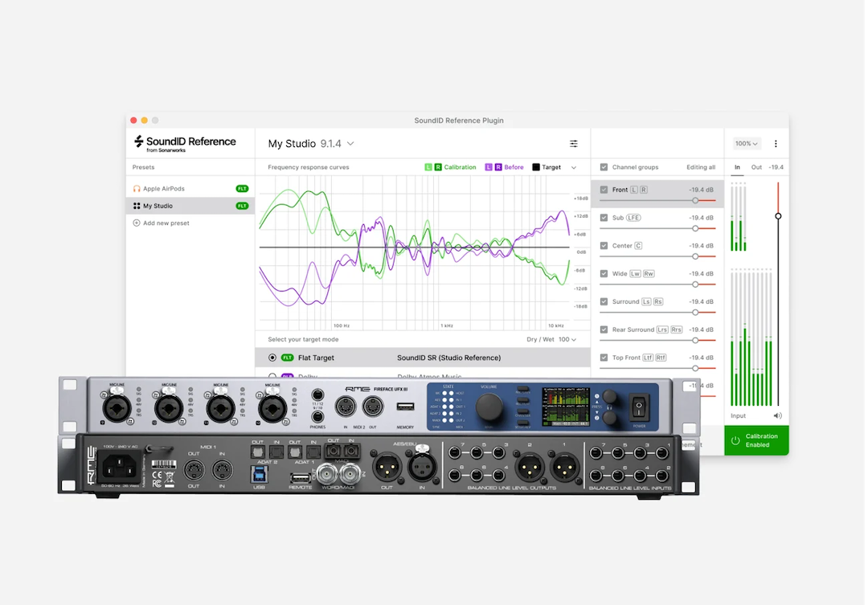The width and height of the screenshot is (868, 605).
Task: Uncheck the Sub LFE channel checkbox
Action: click(604, 218)
